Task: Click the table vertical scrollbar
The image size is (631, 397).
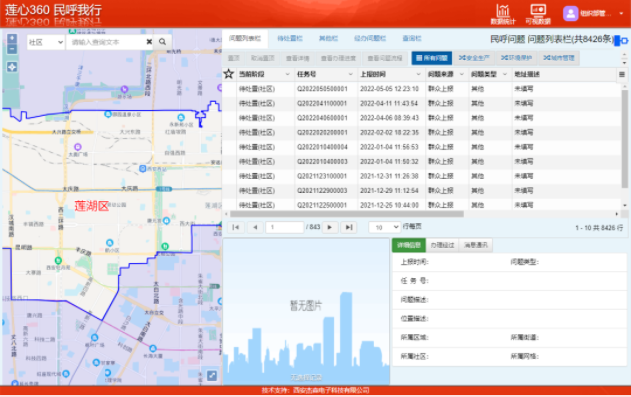Action: [x=625, y=139]
